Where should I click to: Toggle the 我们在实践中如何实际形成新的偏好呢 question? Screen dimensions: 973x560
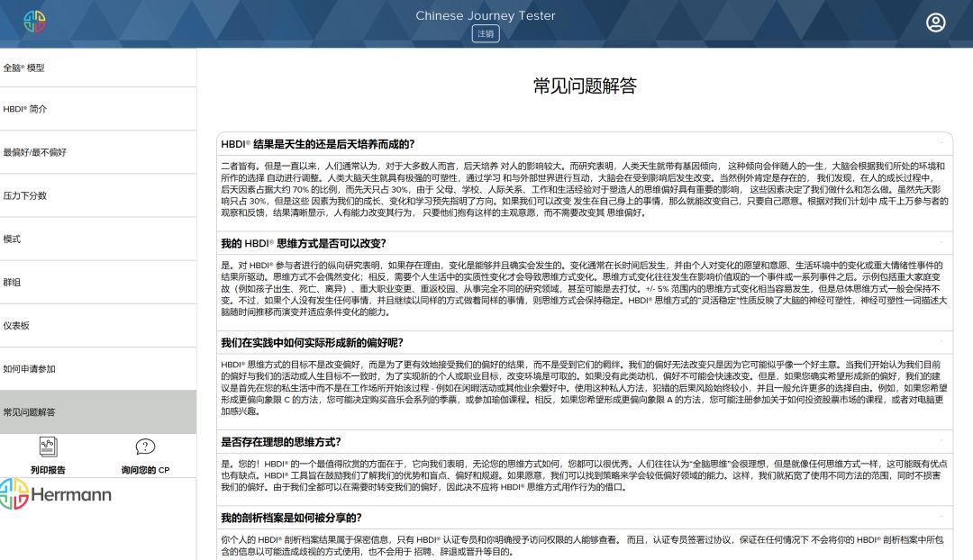[x=585, y=342]
